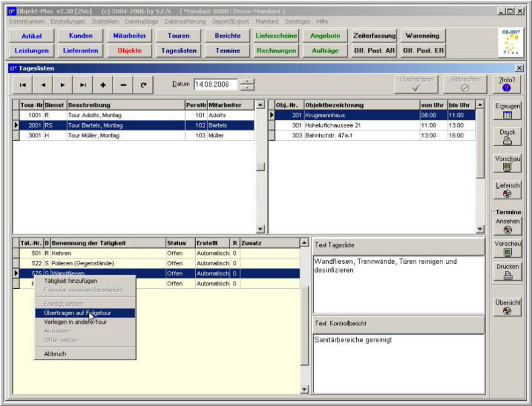Click the Objekt Plus logo
The image size is (532, 406).
[510, 42]
